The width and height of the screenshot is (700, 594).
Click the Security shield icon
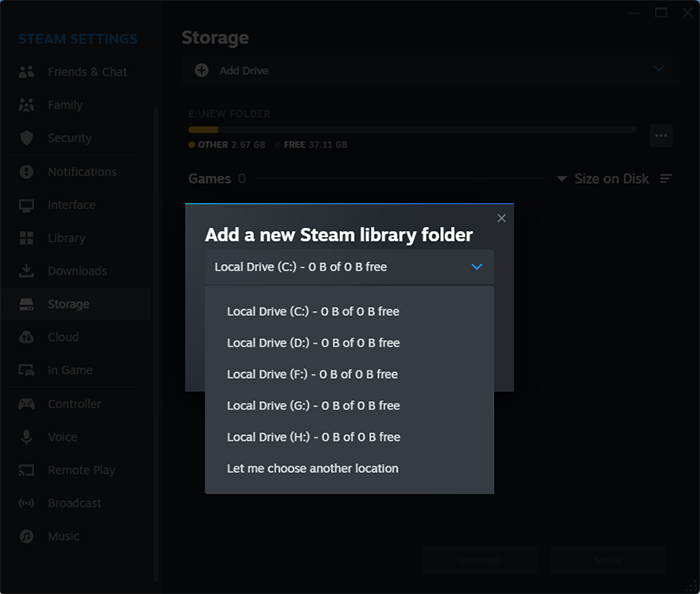26,138
